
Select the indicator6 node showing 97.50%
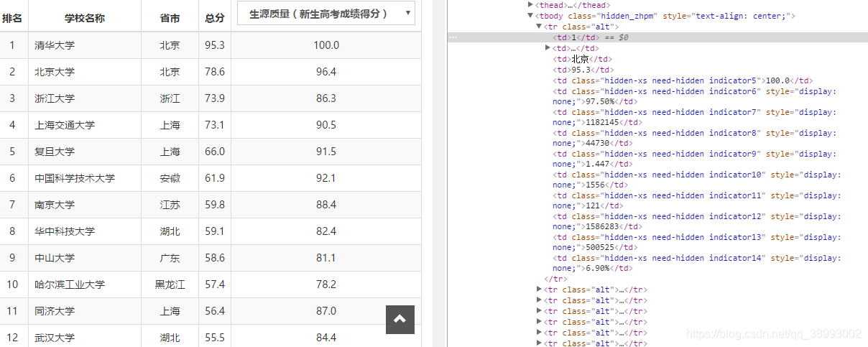(x=695, y=96)
